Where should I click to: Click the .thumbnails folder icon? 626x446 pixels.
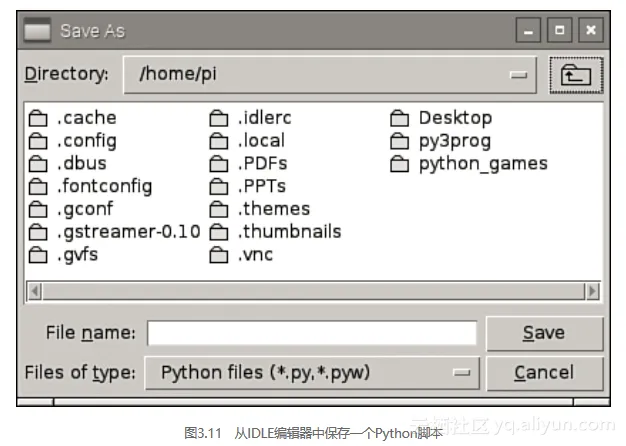point(219,232)
